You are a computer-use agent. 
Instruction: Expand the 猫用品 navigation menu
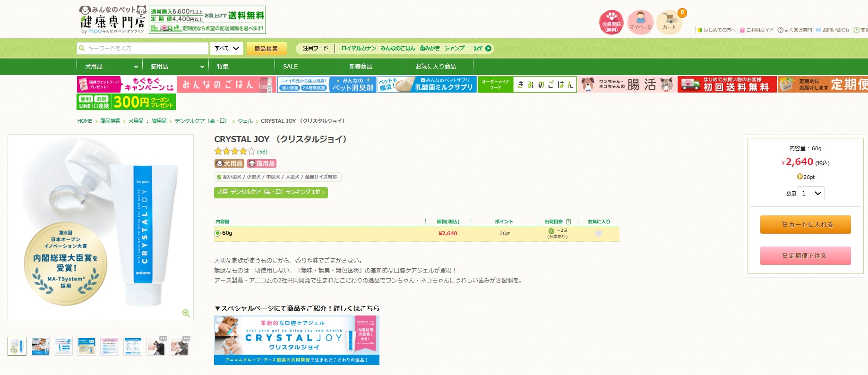(176, 67)
